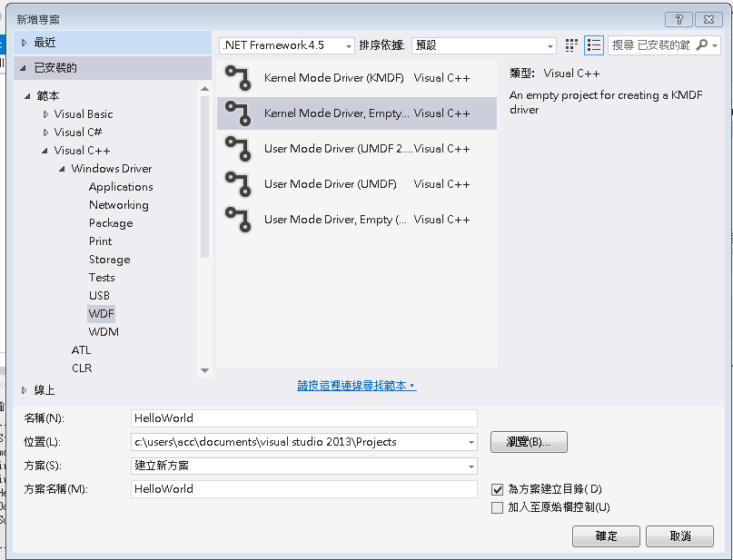This screenshot has width=733, height=560.
Task: Click the Kernel Mode Driver, Empty template icon
Action: coord(238,113)
